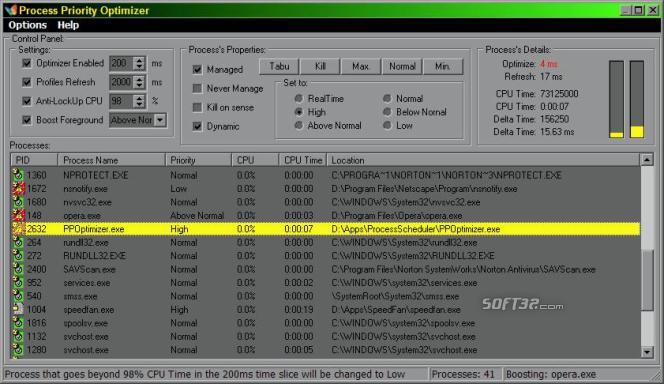Toggle the Optimizer Enabled checkbox

point(27,64)
